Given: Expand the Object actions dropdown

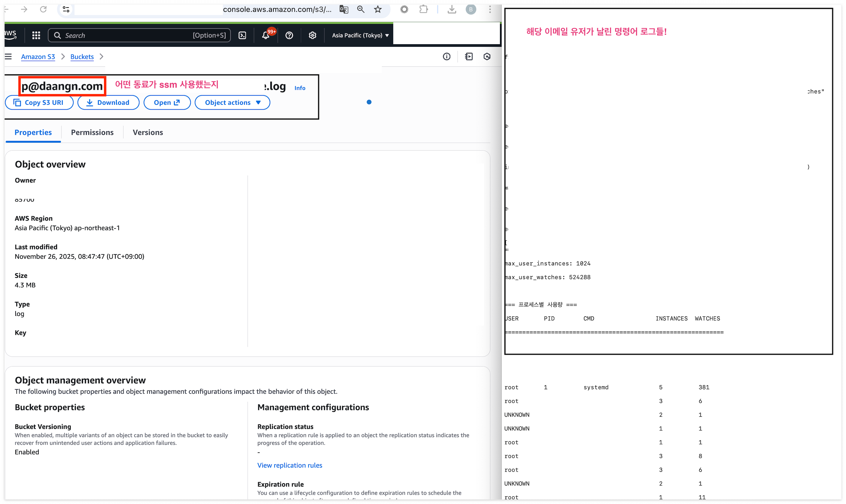Looking at the screenshot, I should [x=232, y=102].
